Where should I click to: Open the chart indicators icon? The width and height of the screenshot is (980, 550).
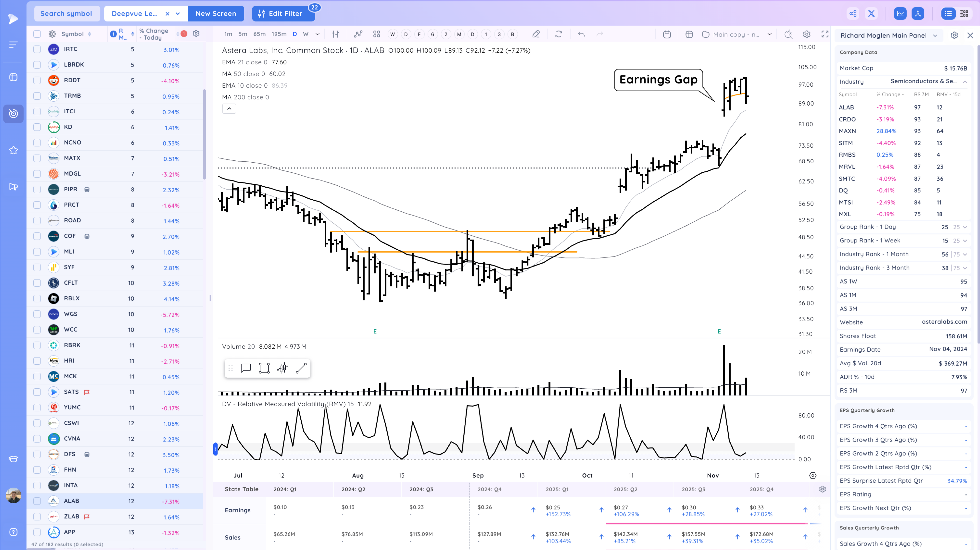(x=358, y=34)
